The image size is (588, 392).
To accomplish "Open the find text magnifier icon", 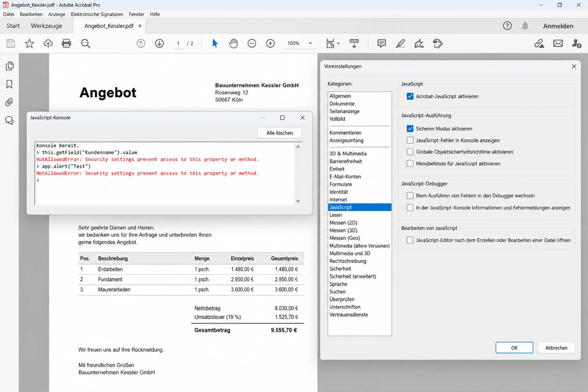I will click(86, 43).
